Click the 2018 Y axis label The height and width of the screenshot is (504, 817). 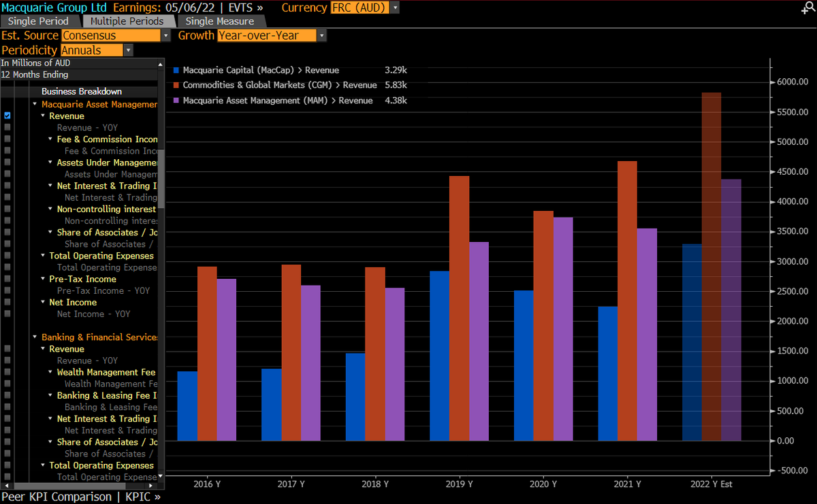tap(375, 484)
